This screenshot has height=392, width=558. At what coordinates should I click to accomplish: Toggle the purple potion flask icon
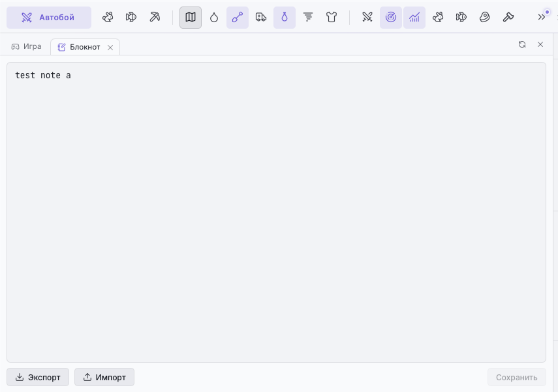(x=285, y=18)
